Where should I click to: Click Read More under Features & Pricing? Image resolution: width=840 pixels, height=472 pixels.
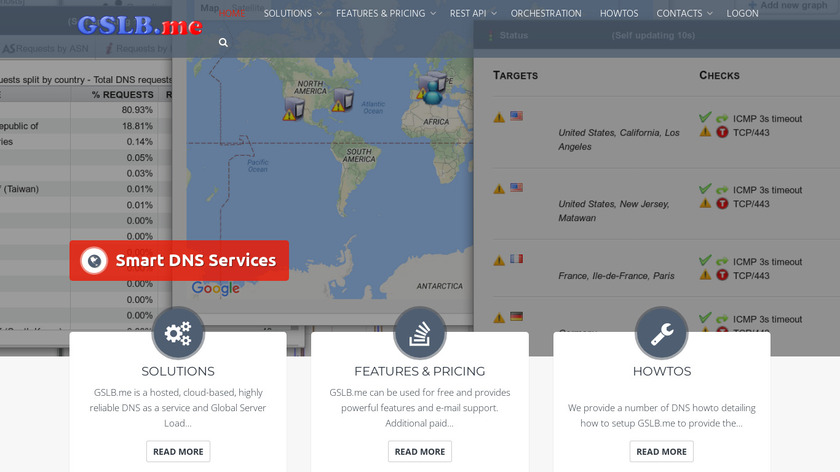(x=419, y=452)
